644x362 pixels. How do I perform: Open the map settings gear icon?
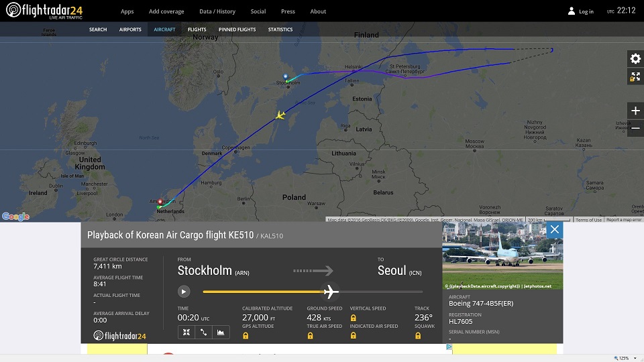tap(635, 59)
